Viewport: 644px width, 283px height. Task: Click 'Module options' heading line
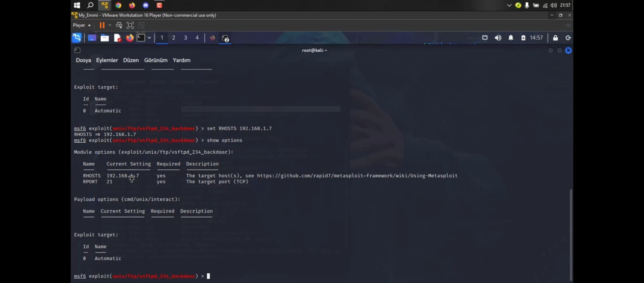tap(153, 152)
